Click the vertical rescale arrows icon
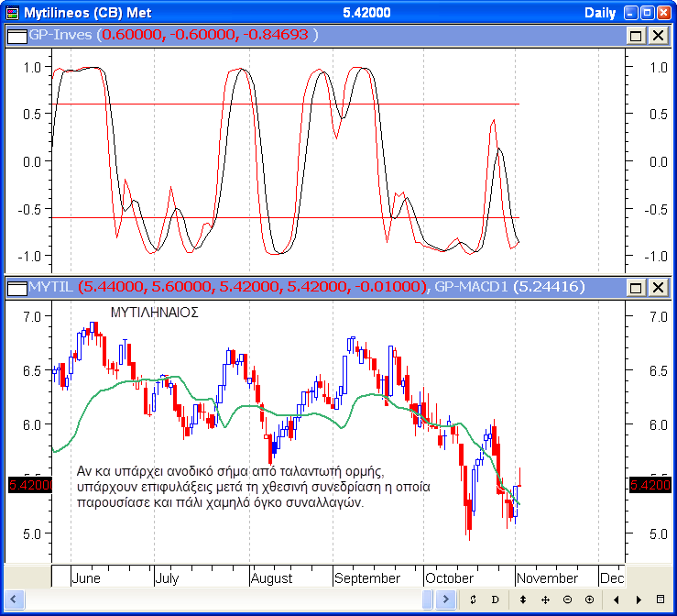The width and height of the screenshot is (677, 616). (523, 599)
